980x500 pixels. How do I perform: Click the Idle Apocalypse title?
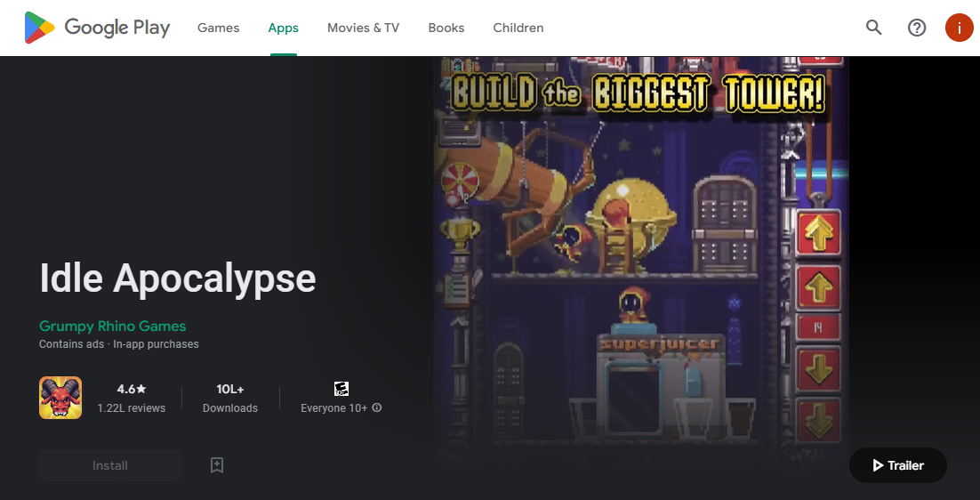(178, 278)
